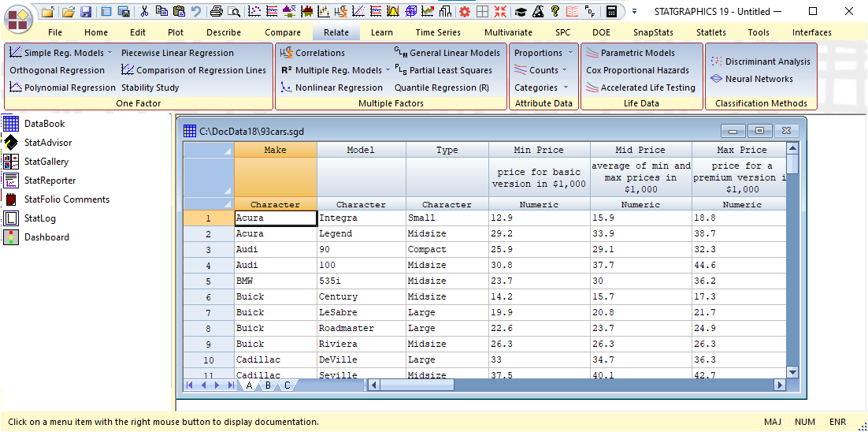
Task: Click the question mark help icon
Action: (x=555, y=12)
